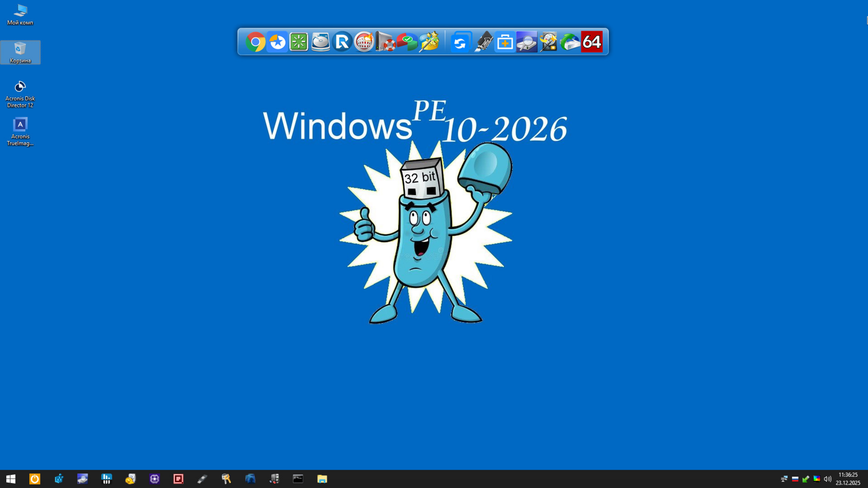This screenshot has height=488, width=868.
Task: Open the Windows Start menu
Action: click(11, 479)
